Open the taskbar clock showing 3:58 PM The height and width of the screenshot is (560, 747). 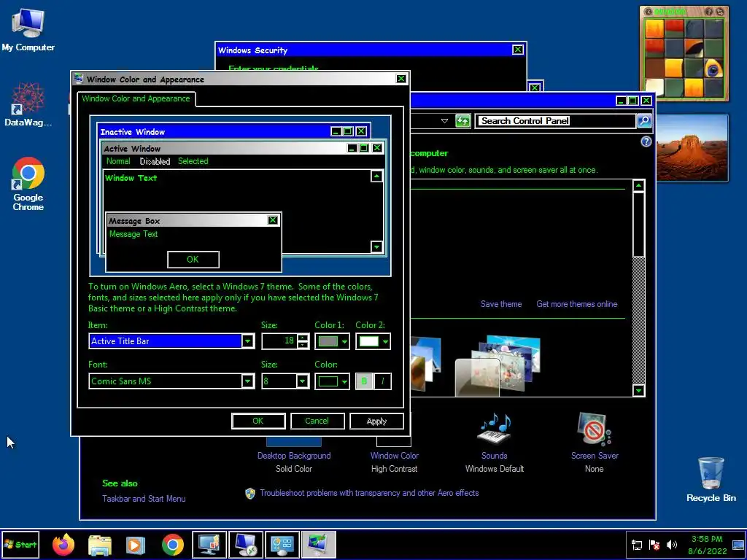(707, 545)
